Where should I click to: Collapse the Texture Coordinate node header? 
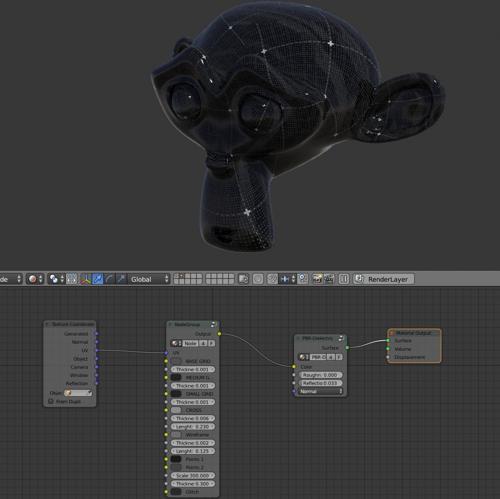[x=47, y=324]
